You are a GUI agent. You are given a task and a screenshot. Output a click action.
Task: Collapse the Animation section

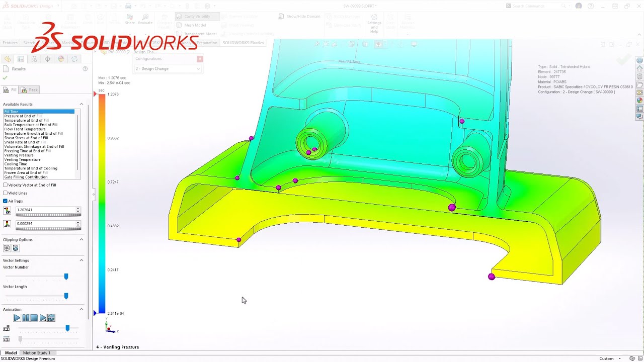[81, 309]
